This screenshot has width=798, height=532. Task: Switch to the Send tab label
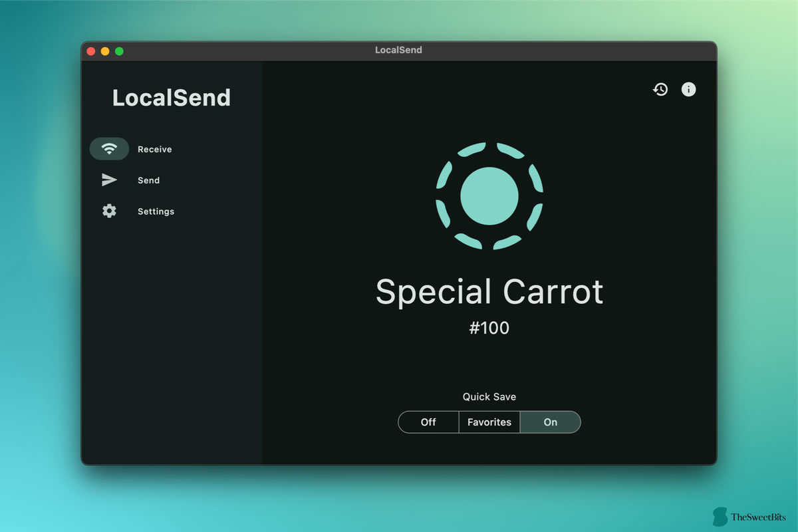point(149,180)
